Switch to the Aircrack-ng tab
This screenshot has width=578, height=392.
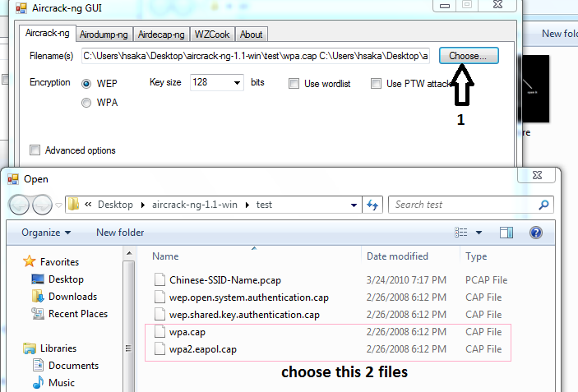(x=47, y=33)
